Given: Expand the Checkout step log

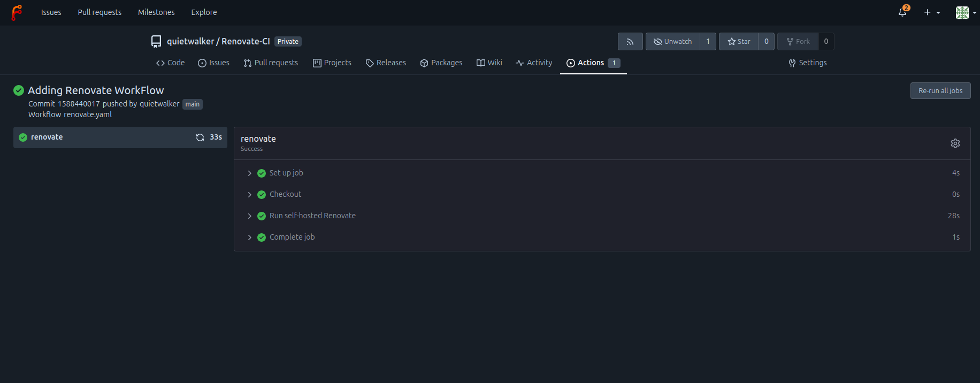Looking at the screenshot, I should 285,194.
